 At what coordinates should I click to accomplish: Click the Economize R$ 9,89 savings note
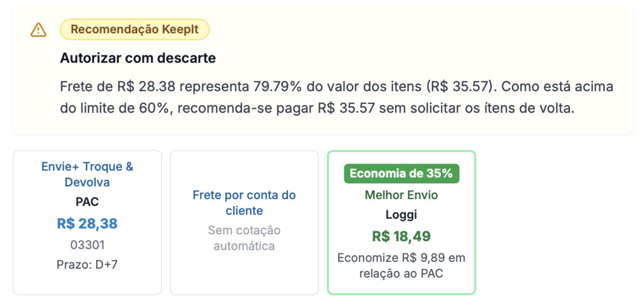[401, 265]
